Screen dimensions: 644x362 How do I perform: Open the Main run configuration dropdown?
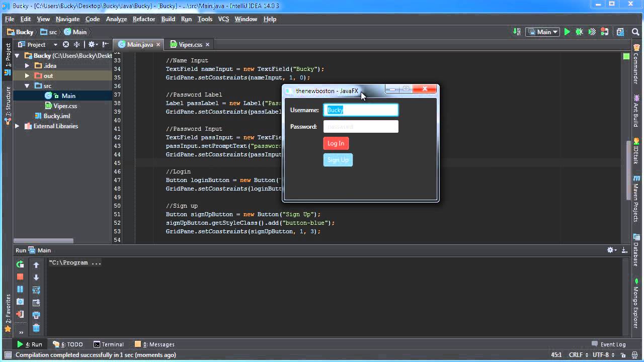543,32
